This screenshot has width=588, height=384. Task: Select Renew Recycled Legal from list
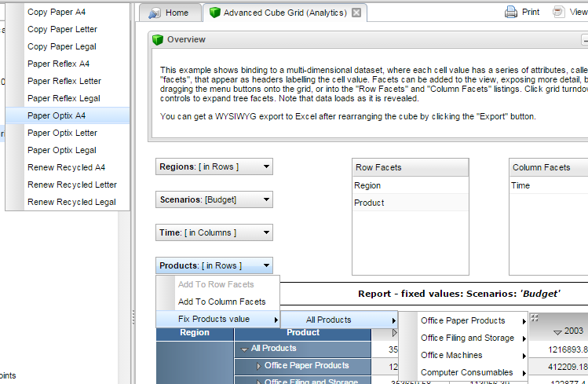[x=71, y=202]
